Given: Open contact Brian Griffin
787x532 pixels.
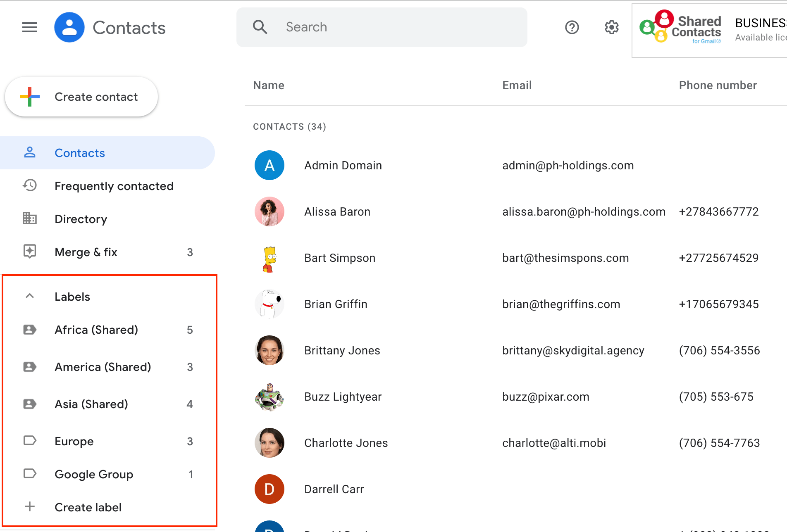Looking at the screenshot, I should click(x=336, y=304).
